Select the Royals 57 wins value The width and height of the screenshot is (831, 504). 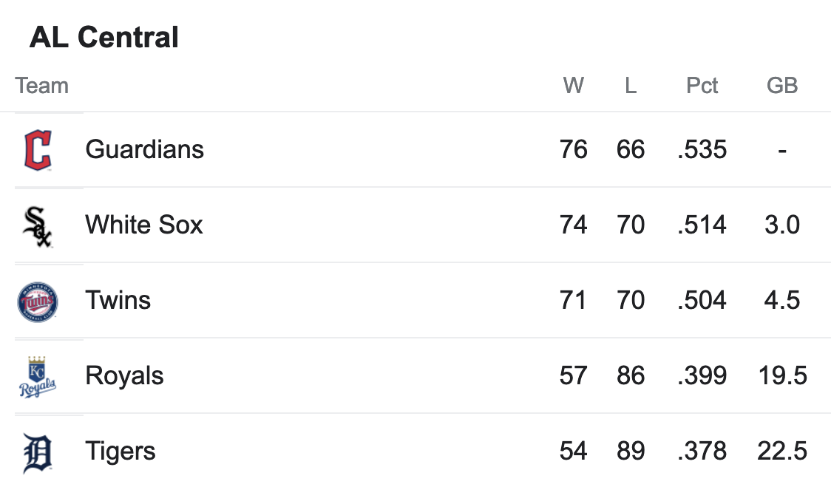[574, 375]
